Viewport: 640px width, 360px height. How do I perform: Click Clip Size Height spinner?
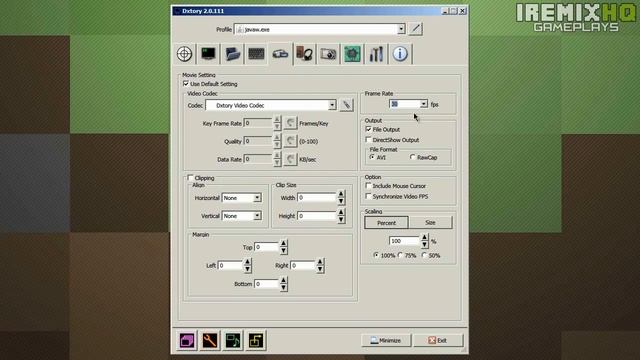[x=341, y=216]
